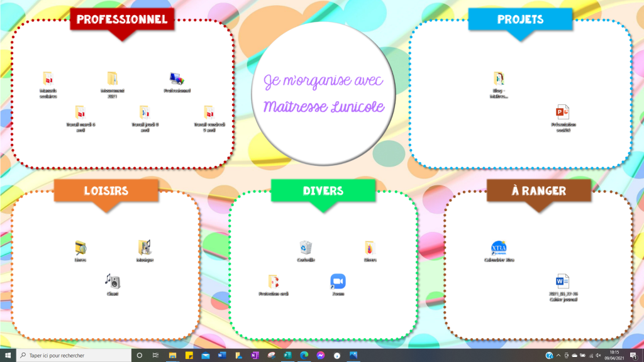Click the taskbar clock showing 18:15
This screenshot has width=644, height=362.
[x=614, y=355]
